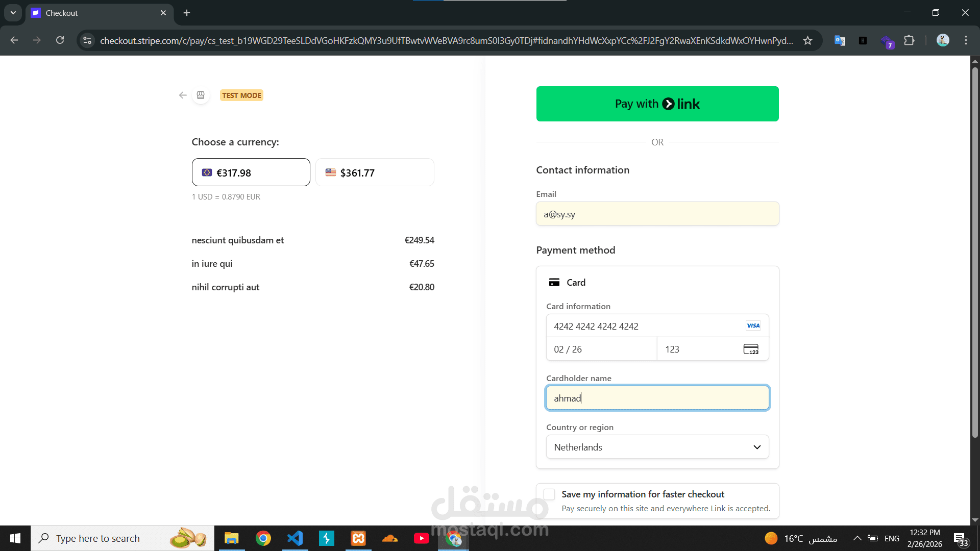Image resolution: width=980 pixels, height=551 pixels.
Task: Open the Chrome three-dot menu
Action: click(x=966, y=40)
